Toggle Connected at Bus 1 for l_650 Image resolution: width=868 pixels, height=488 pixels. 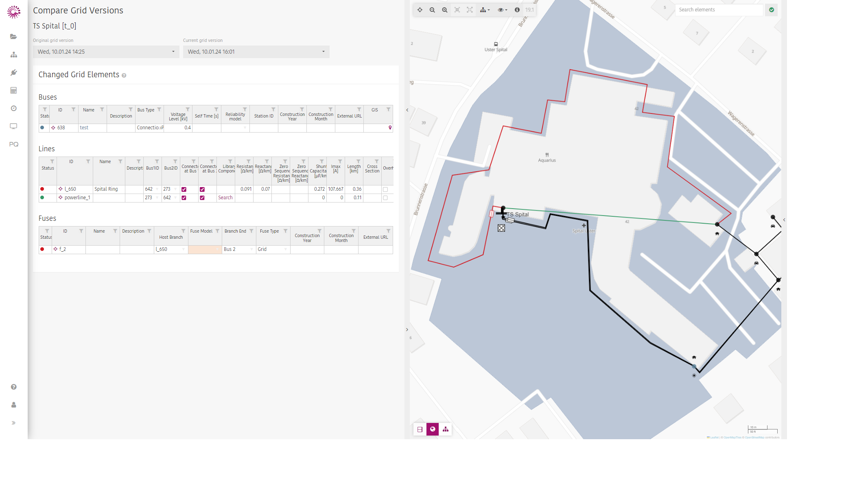(x=184, y=190)
